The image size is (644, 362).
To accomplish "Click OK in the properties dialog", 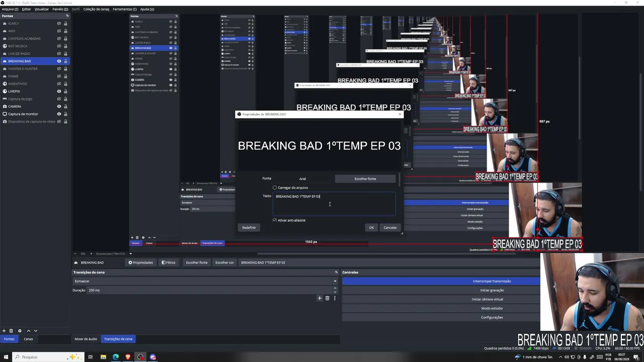I will tap(371, 228).
